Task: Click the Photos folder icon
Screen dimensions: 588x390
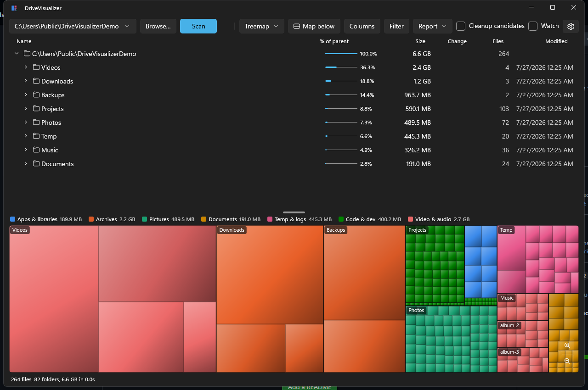Action: pyautogui.click(x=36, y=123)
